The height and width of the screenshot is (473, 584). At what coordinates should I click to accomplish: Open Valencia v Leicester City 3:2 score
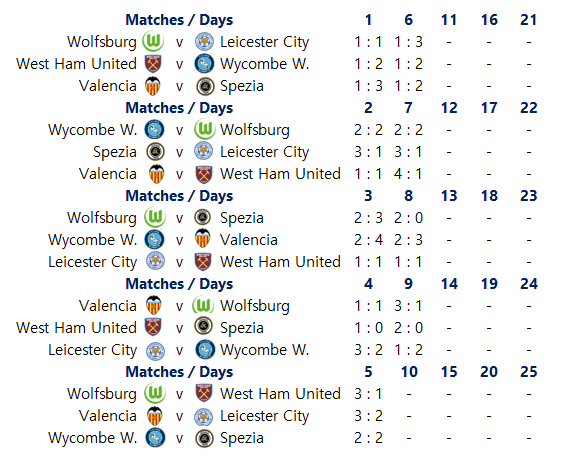[368, 416]
